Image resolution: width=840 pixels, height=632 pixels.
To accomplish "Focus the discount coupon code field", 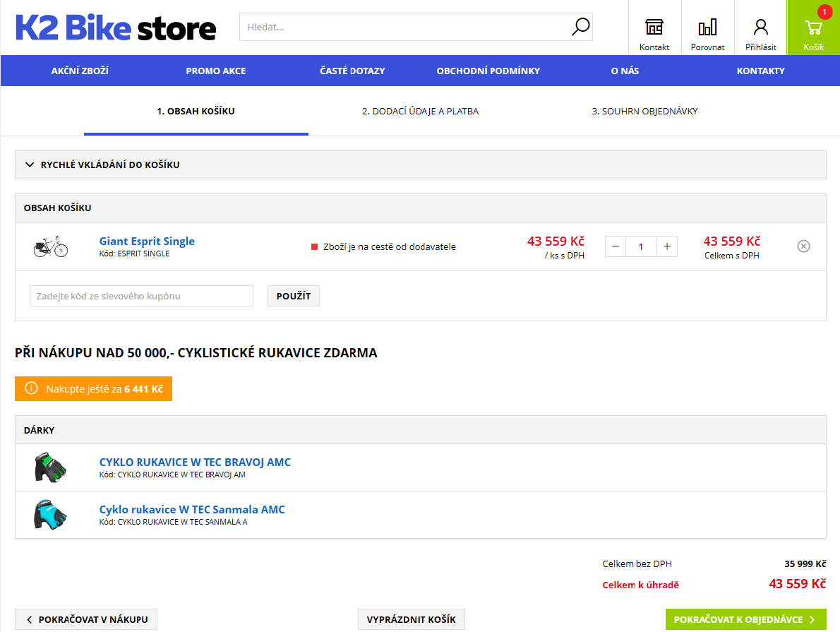I will [141, 297].
